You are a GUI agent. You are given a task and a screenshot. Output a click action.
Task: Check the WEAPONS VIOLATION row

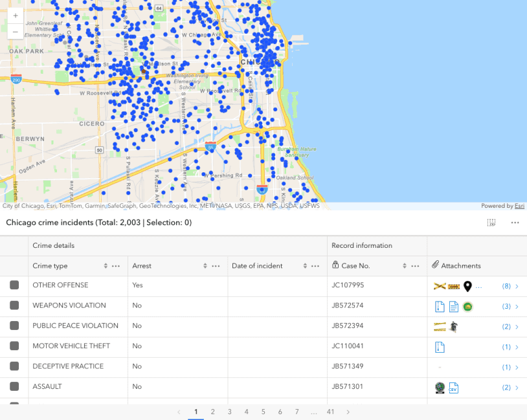[14, 305]
